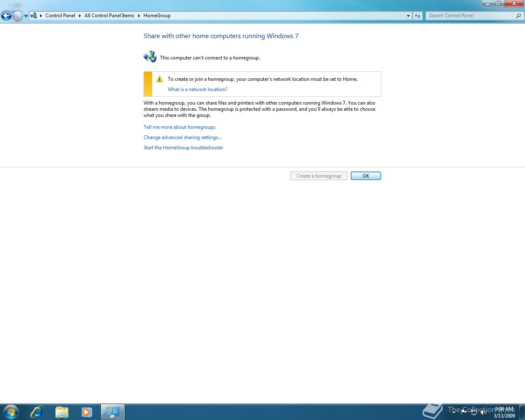
Task: Open volume speaker tray icon
Action: click(484, 412)
